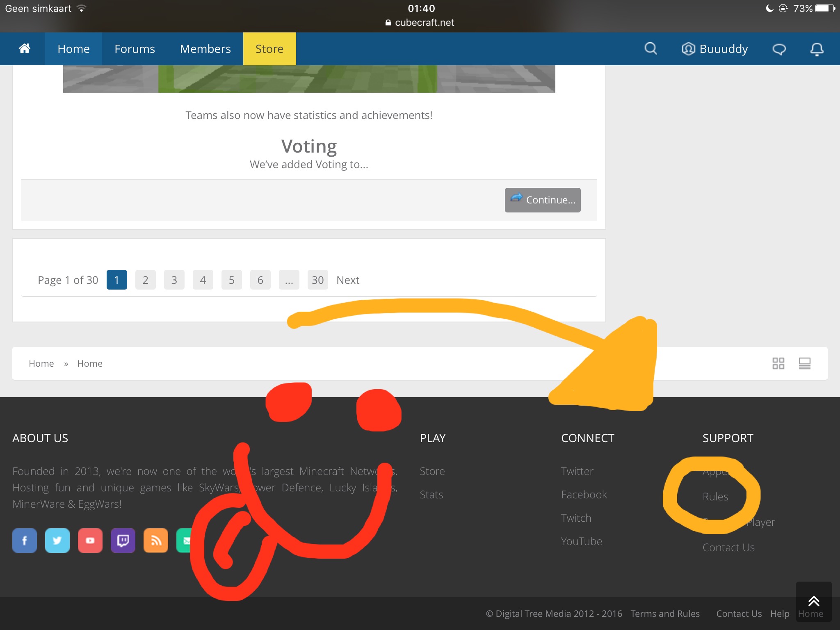The width and height of the screenshot is (840, 630).
Task: Expand the ellipsis page selector
Action: (289, 280)
